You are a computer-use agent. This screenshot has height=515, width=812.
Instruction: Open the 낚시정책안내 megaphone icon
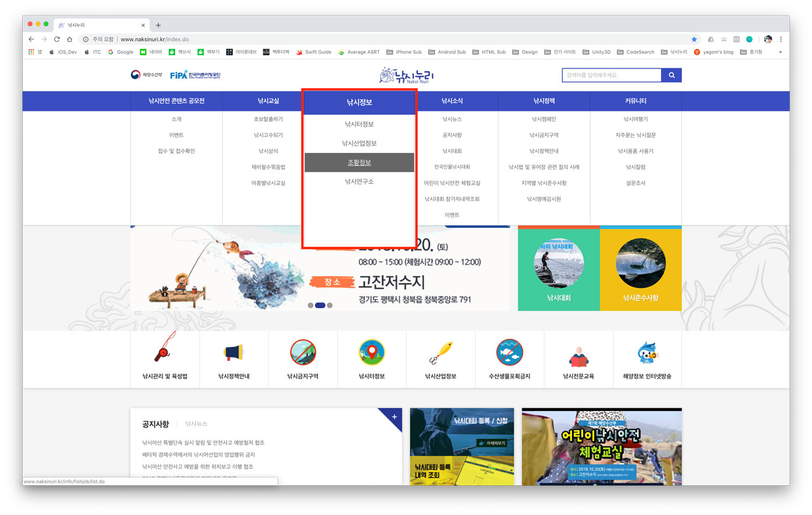[233, 353]
